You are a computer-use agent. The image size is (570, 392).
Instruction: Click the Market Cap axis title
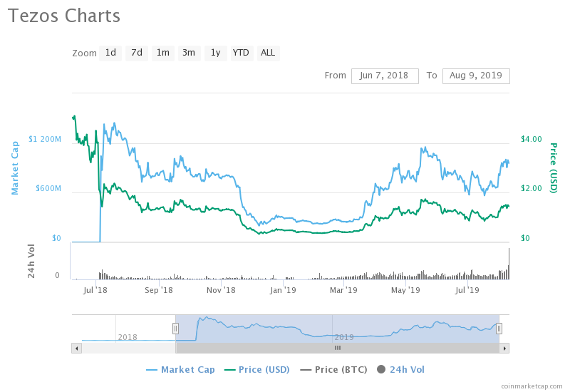click(15, 168)
